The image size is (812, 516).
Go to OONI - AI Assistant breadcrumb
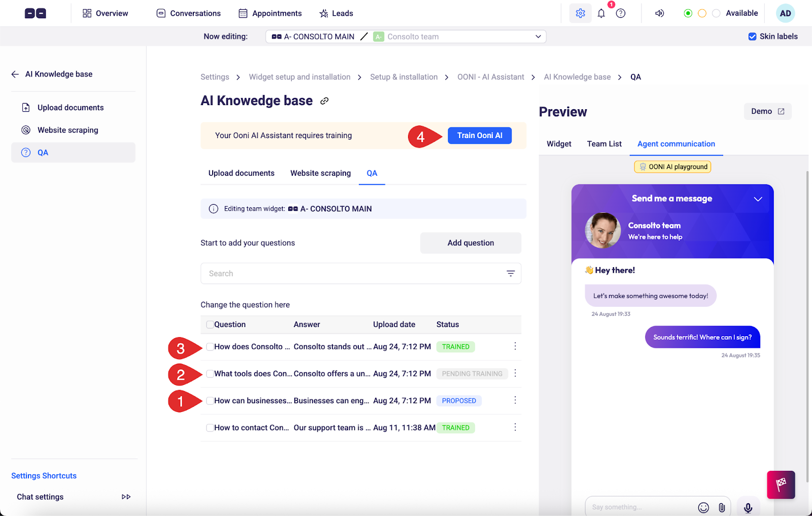(491, 77)
